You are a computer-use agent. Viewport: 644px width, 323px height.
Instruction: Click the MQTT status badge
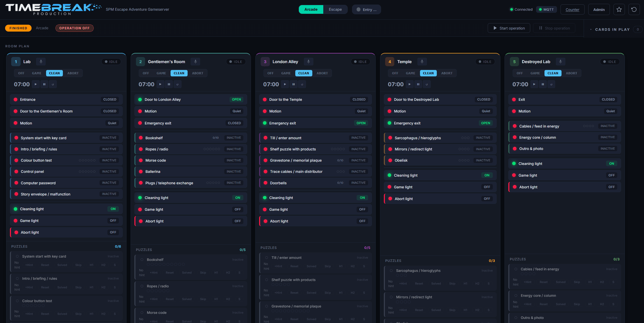pos(546,9)
